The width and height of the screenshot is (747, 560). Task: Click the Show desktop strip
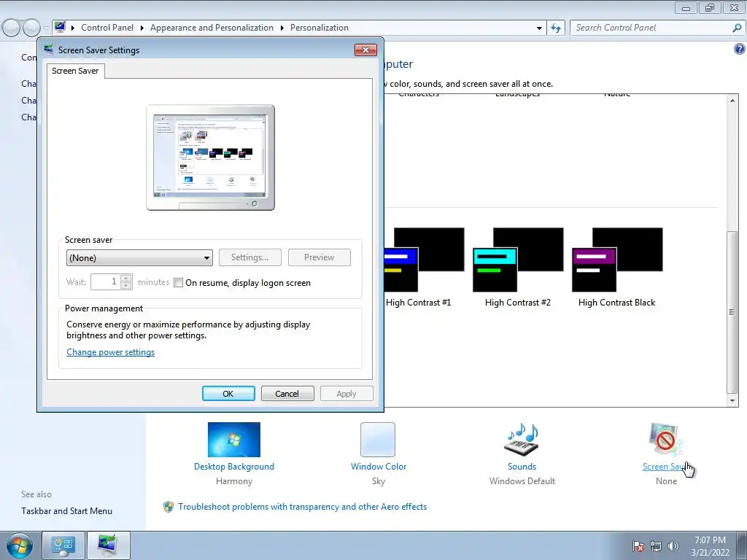point(741,545)
